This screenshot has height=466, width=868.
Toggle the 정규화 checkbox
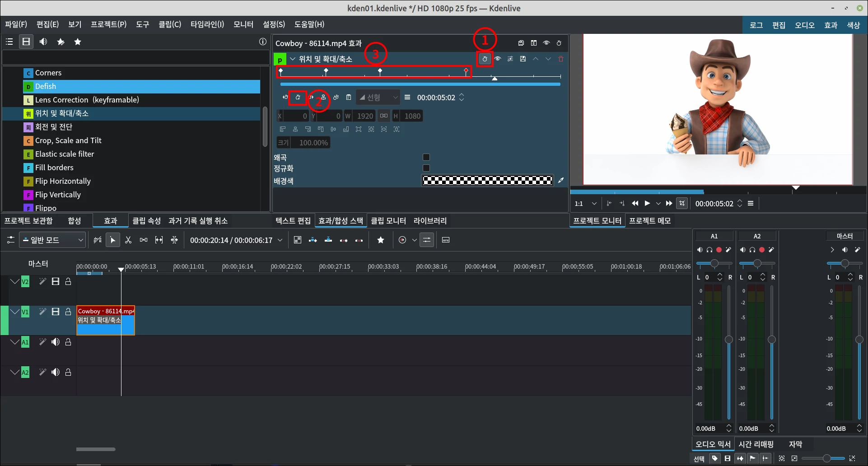[x=426, y=168]
